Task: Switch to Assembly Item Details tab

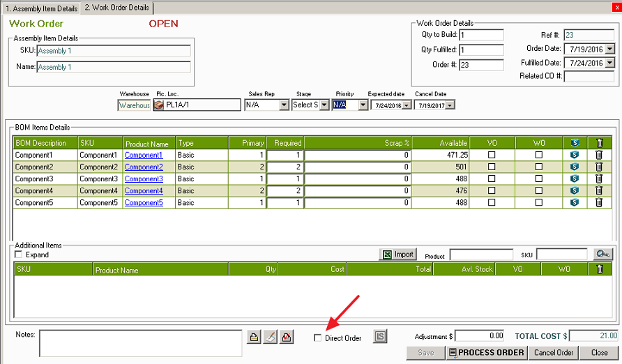Action: coord(40,7)
